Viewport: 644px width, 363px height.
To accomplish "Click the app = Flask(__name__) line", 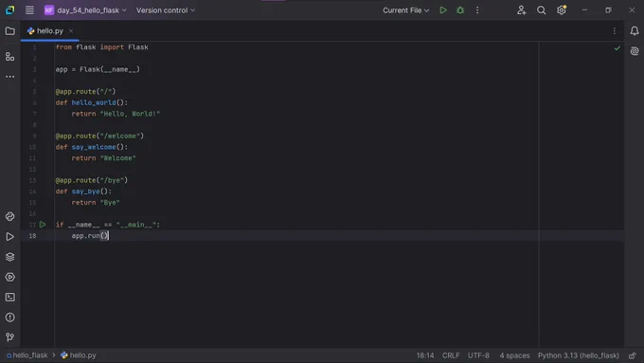I will click(98, 69).
